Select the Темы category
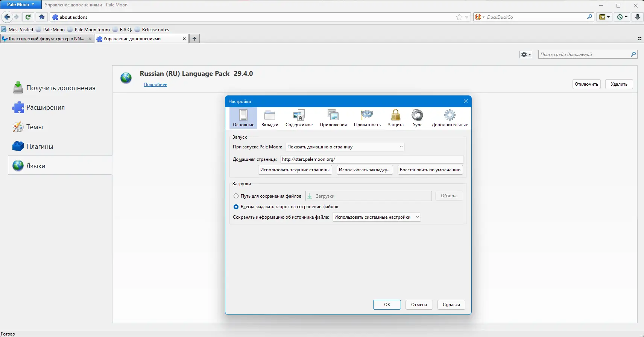Screen dimensions: 644x337 click(60, 127)
